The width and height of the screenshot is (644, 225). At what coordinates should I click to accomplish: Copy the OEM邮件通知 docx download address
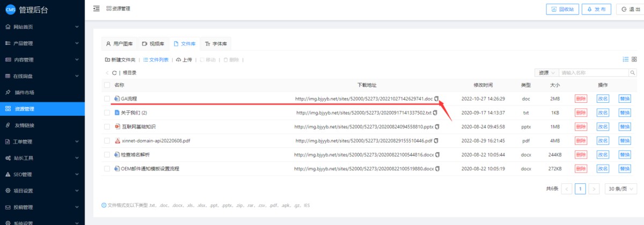click(437, 168)
